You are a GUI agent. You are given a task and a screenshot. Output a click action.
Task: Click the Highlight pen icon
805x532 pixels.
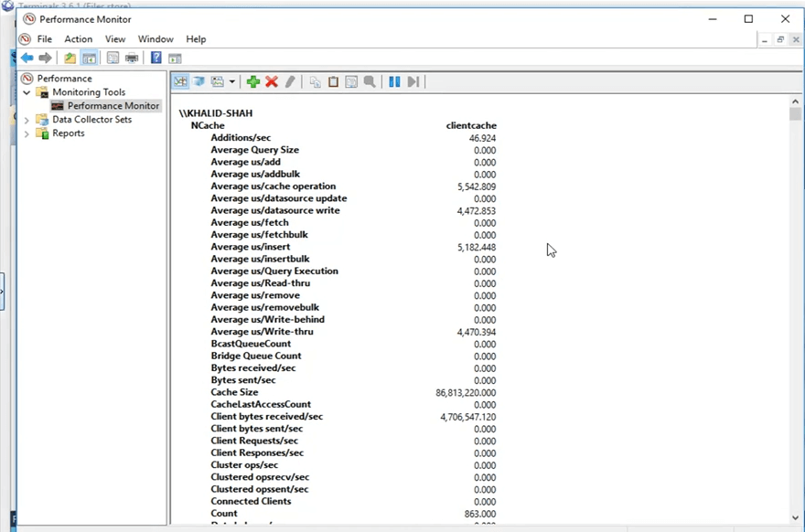(x=290, y=81)
